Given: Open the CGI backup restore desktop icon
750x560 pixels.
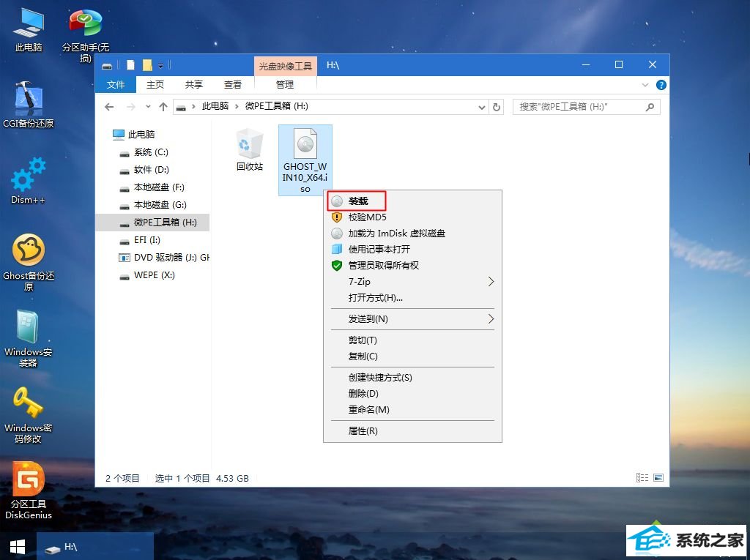Looking at the screenshot, I should tap(28, 99).
